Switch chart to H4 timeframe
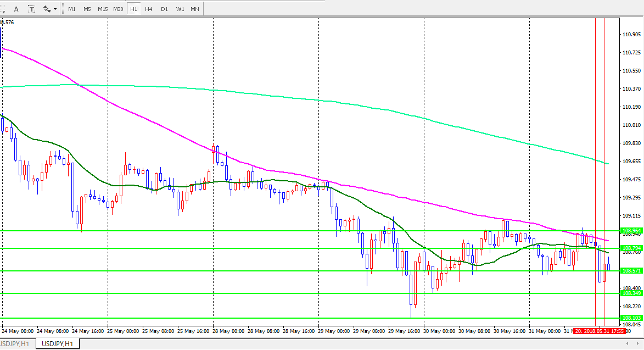Viewport: 644px width, 350px height. click(149, 9)
